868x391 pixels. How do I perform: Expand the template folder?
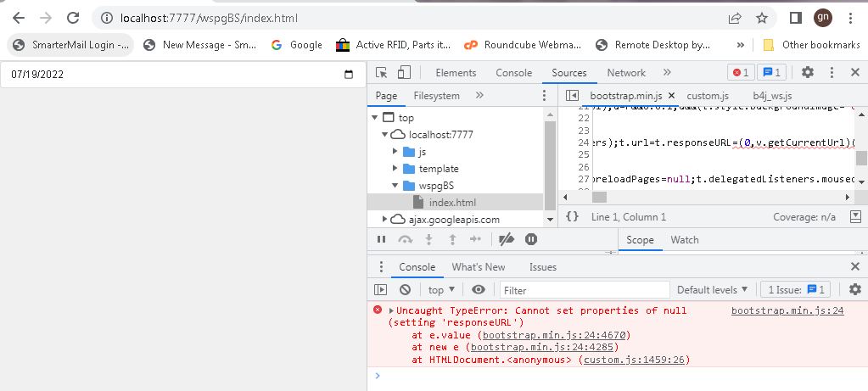[395, 169]
